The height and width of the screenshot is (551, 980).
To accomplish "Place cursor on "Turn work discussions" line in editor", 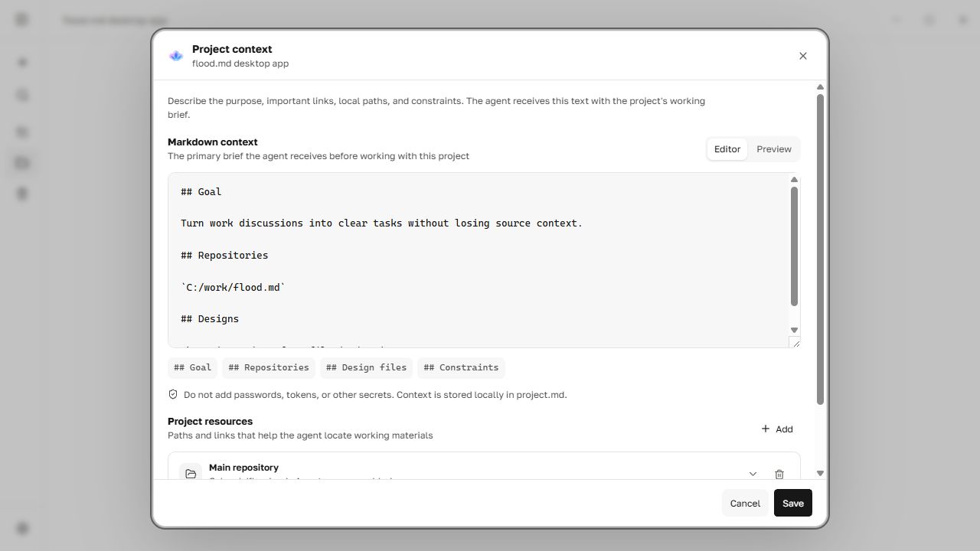I will coord(381,223).
